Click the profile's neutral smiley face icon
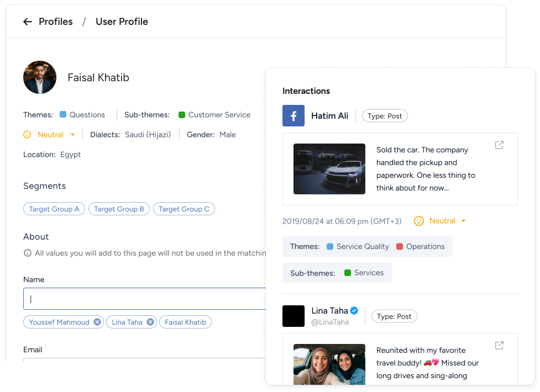The height and width of the screenshot is (392, 540). 27,135
